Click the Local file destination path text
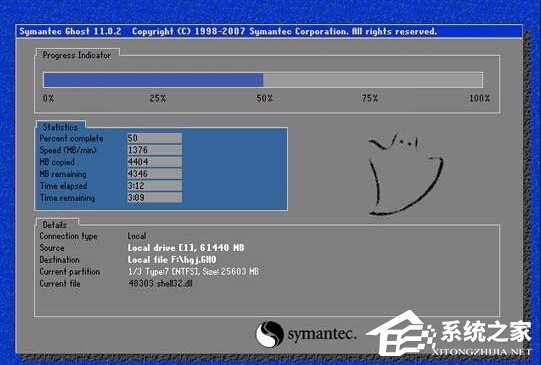 click(172, 260)
